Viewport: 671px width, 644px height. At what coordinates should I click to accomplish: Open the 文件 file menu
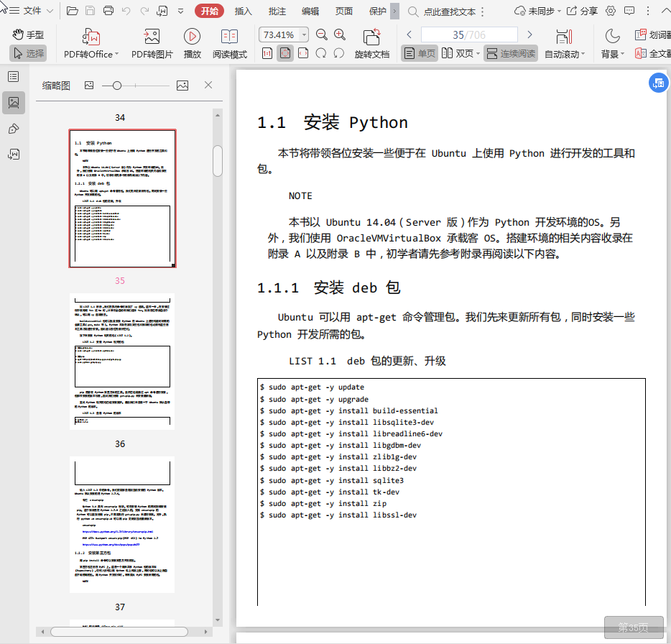click(31, 11)
